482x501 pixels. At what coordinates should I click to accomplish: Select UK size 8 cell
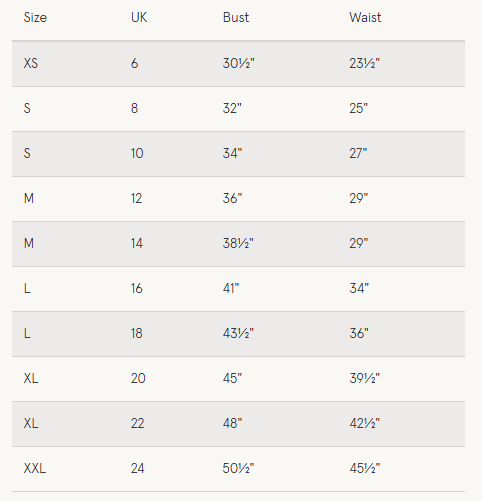tap(134, 108)
